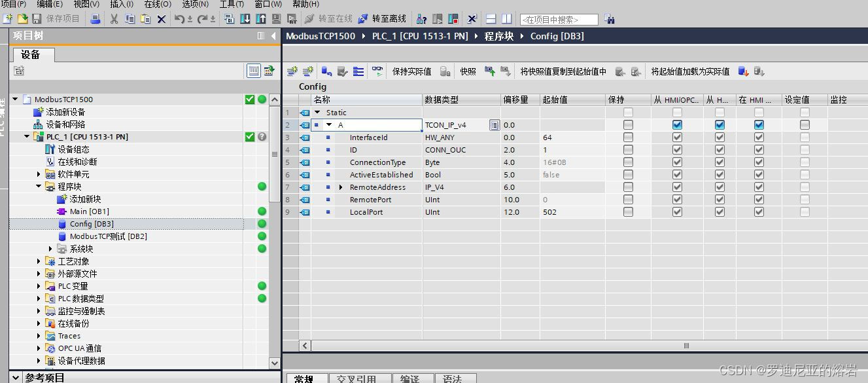This screenshot has width=868, height=383.
Task: Toggle visible in HMI checkbox for RemotePort row
Action: coord(759,200)
